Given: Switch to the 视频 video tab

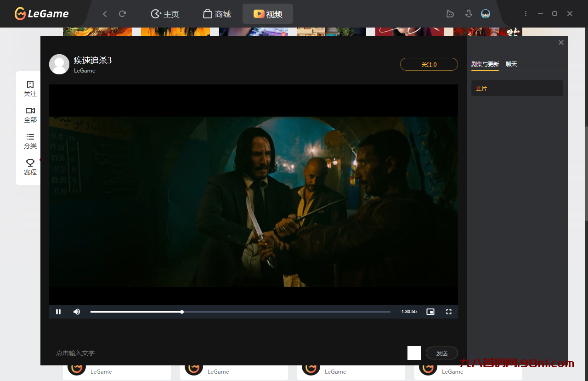Looking at the screenshot, I should coord(268,14).
